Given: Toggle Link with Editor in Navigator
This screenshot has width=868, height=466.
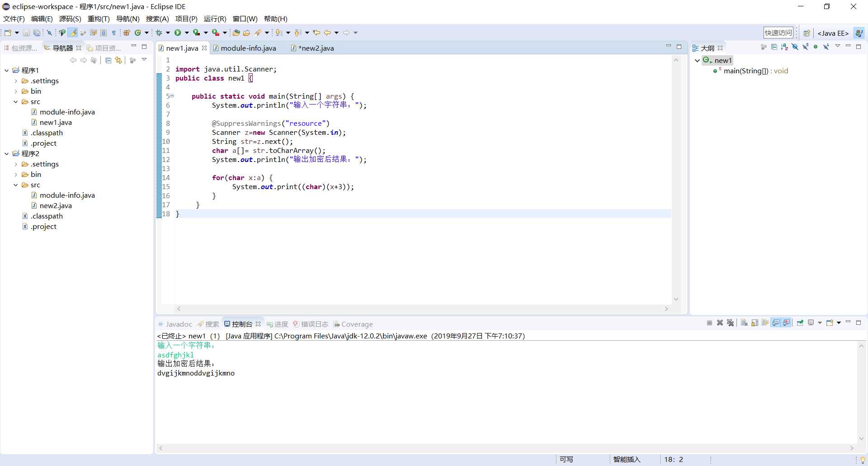Looking at the screenshot, I should [118, 60].
